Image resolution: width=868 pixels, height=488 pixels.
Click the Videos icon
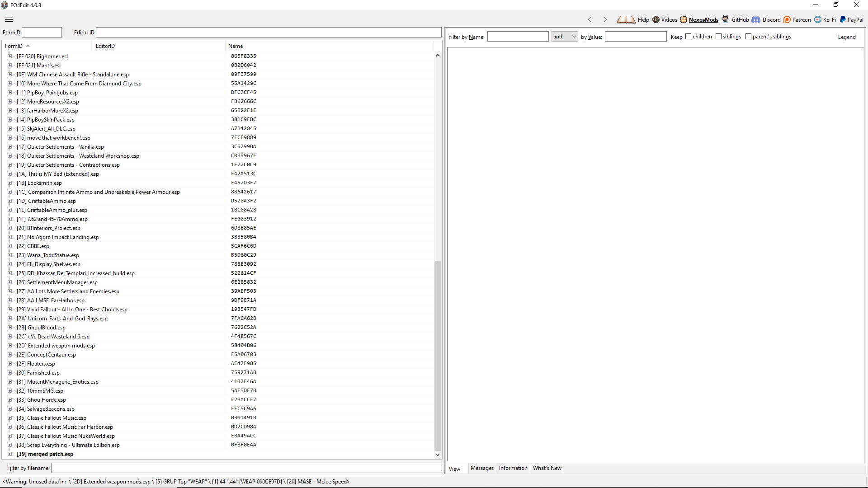coord(656,19)
